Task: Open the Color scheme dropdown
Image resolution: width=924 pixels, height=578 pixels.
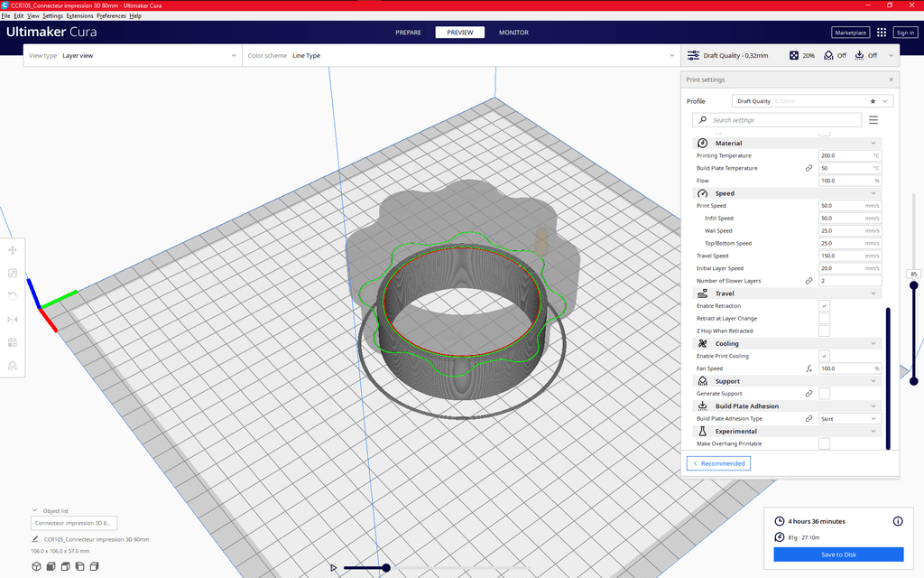Action: (461, 55)
